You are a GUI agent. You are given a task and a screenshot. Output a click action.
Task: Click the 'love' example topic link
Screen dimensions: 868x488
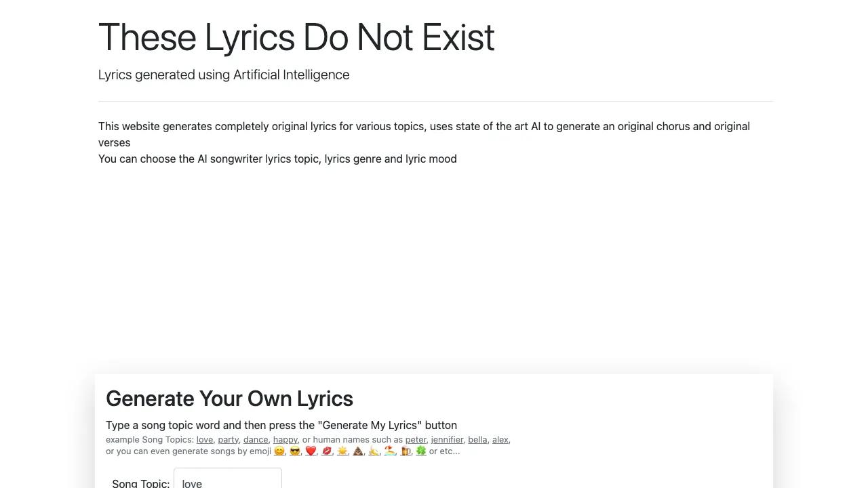click(205, 439)
